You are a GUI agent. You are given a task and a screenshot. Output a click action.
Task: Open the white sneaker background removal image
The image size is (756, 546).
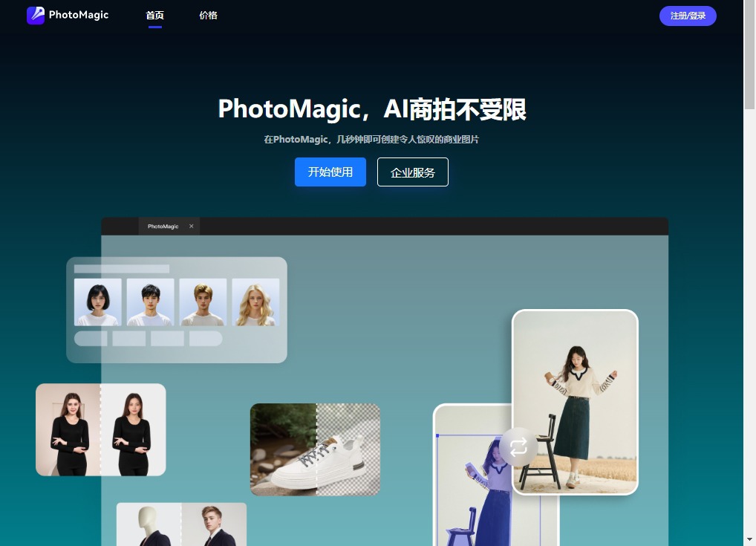[x=315, y=449]
